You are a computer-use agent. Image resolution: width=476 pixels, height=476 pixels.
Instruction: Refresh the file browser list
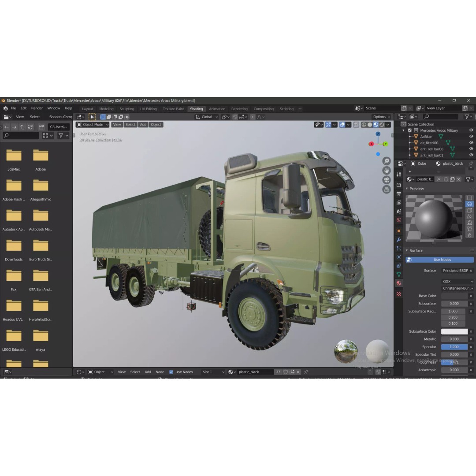pyautogui.click(x=30, y=127)
